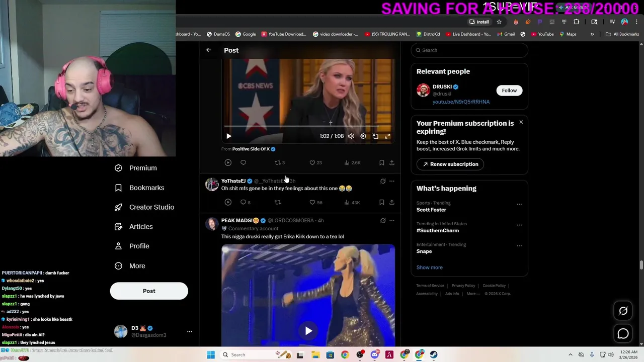Open the youtu.be/N9rQ5rRRHNA link

coord(461,102)
